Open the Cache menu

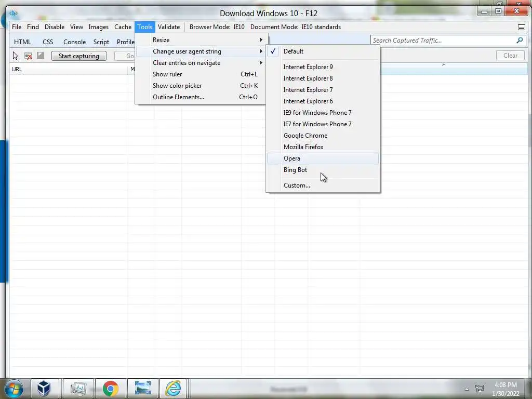123,27
